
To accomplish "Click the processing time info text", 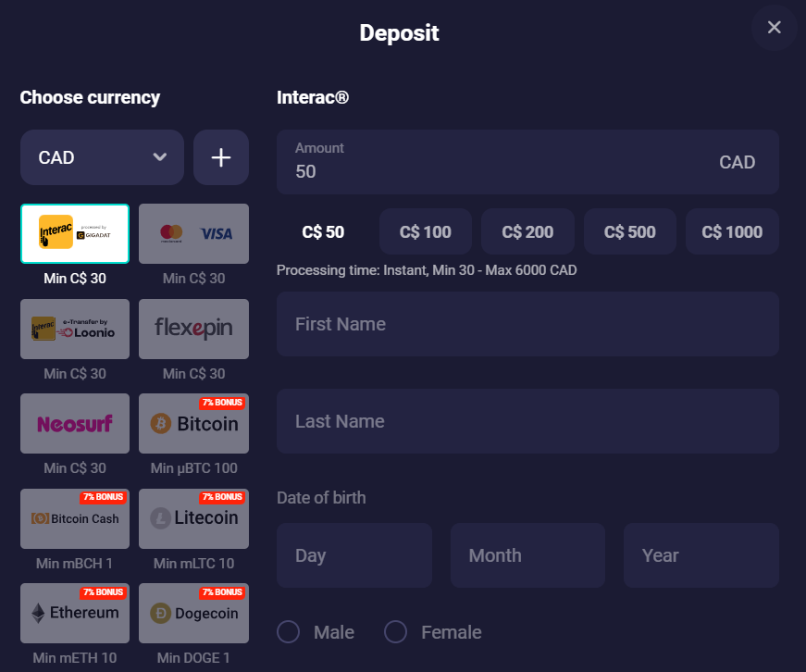I will [427, 270].
